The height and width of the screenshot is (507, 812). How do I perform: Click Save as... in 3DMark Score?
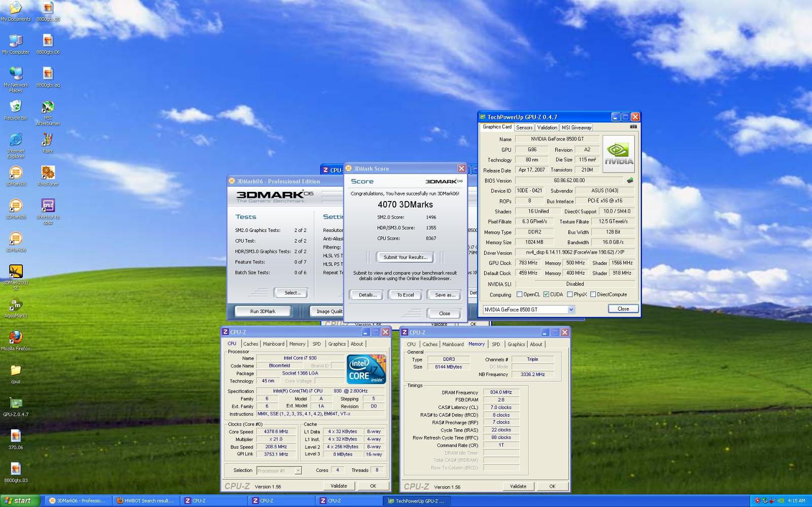click(x=445, y=295)
